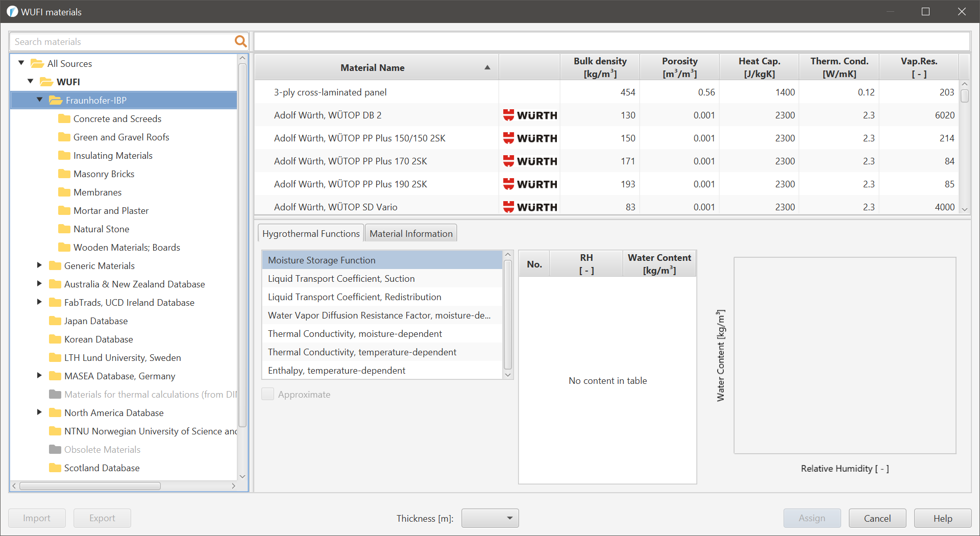The width and height of the screenshot is (980, 536).
Task: Click the WÜRTH logo in WÜTOP SD Vario row
Action: click(x=530, y=207)
